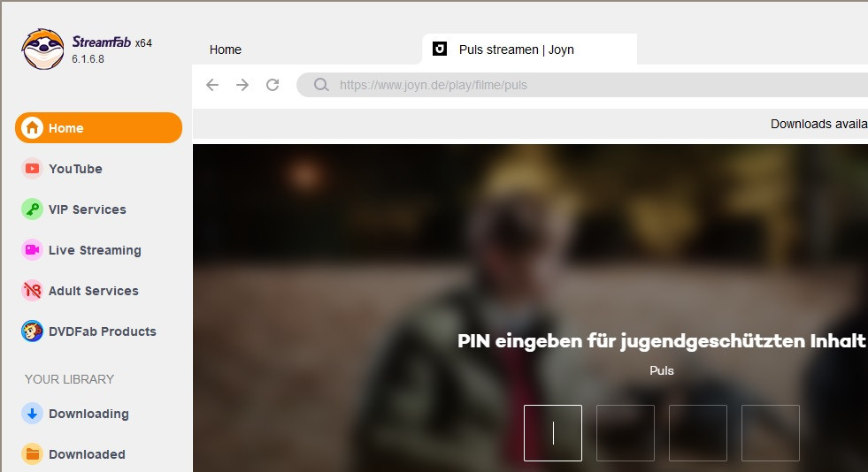Select the YouTube icon in sidebar
The width and height of the screenshot is (868, 472).
point(33,169)
